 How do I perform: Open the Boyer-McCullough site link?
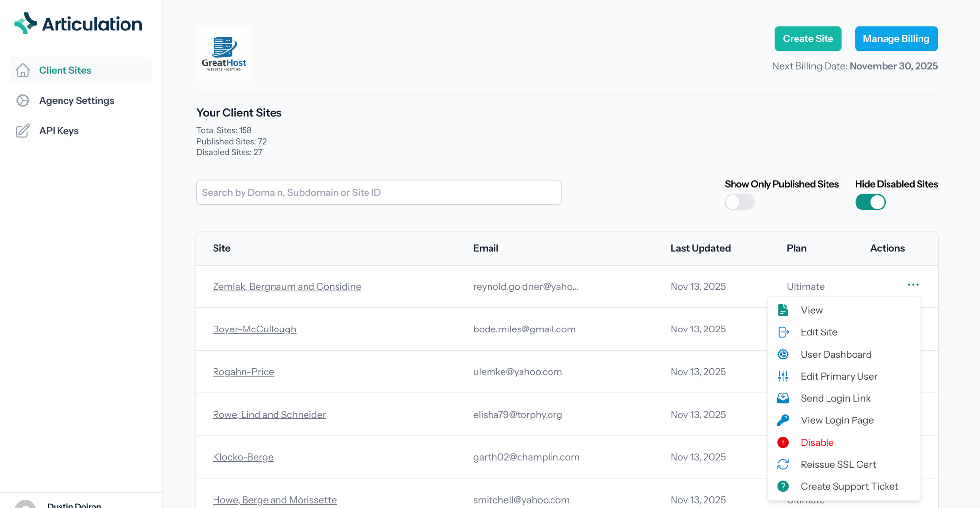tap(254, 329)
